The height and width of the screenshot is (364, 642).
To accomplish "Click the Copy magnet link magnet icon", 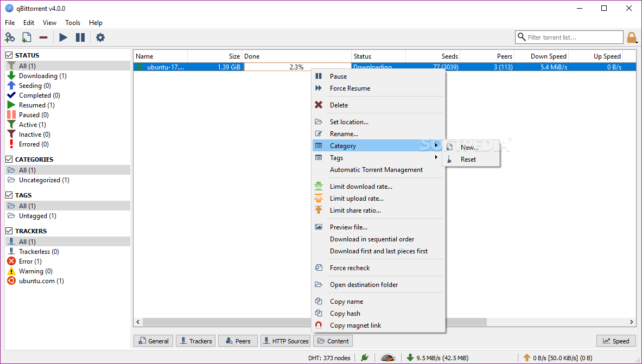I will coord(319,325).
